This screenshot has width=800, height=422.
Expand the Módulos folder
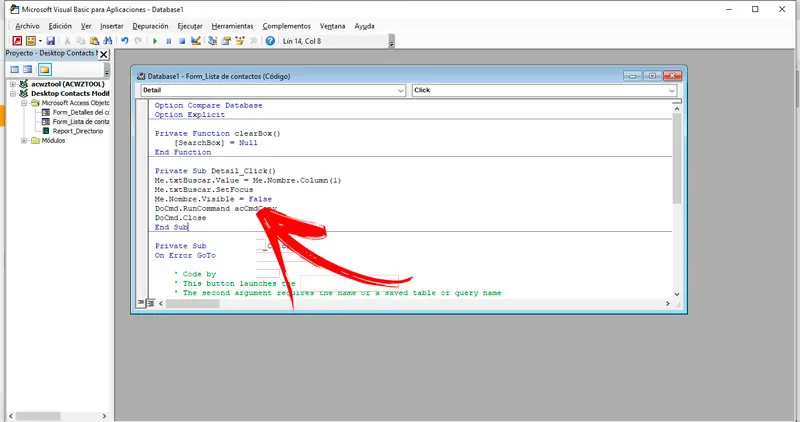coord(22,140)
